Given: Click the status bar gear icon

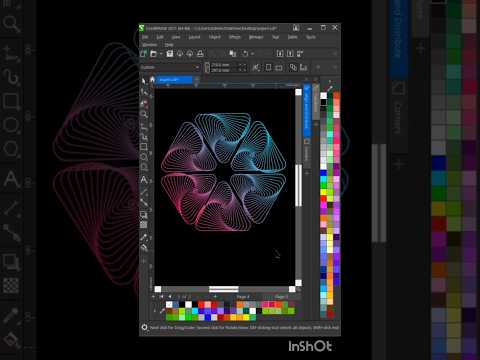Looking at the screenshot, I should [x=144, y=327].
